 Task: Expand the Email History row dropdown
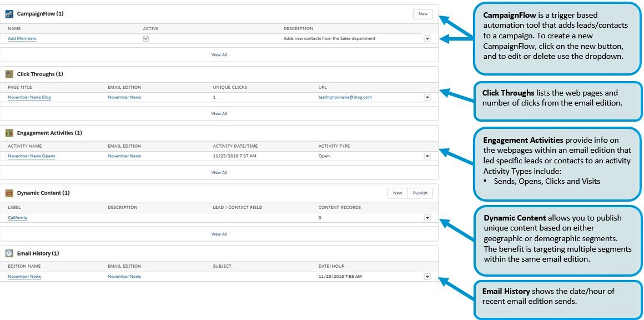click(427, 277)
